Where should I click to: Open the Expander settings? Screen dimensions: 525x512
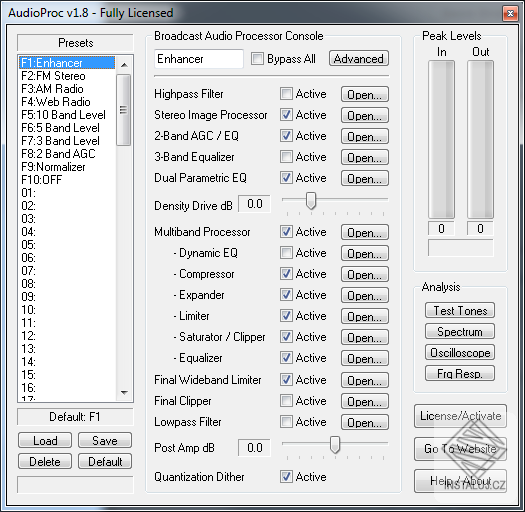click(365, 295)
